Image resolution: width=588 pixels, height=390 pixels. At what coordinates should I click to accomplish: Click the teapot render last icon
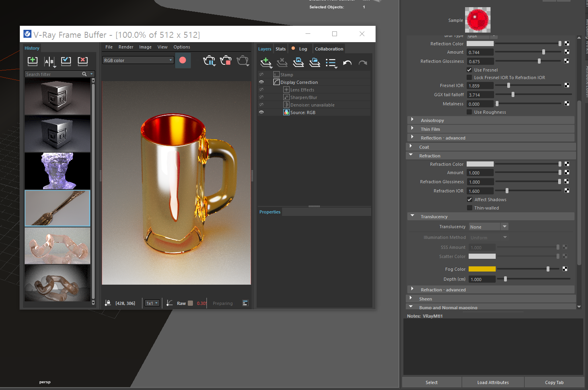coord(209,60)
